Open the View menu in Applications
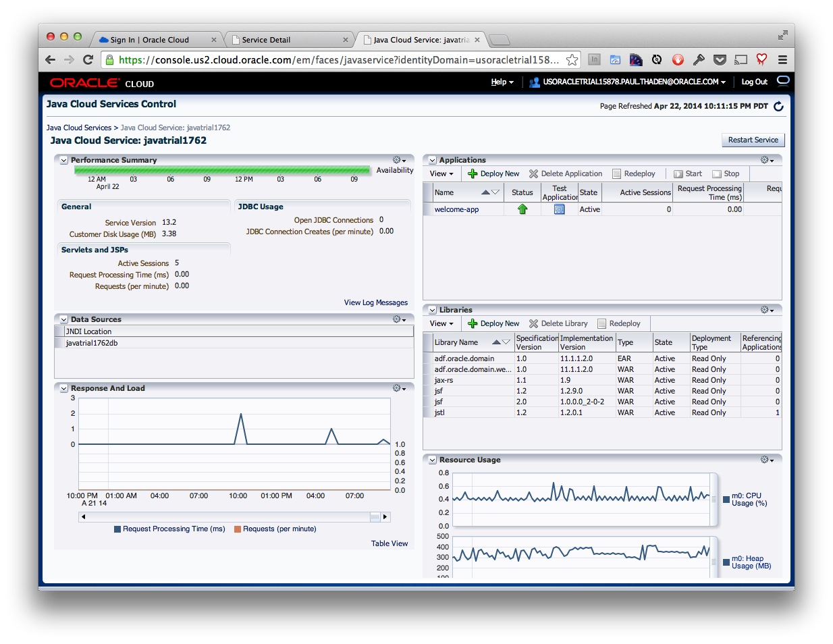833x644 pixels. 442,173
